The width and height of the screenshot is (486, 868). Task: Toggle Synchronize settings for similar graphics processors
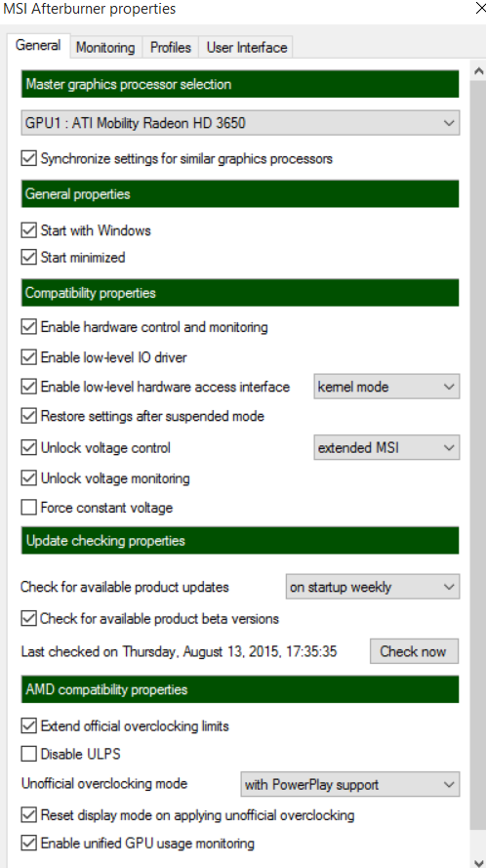coord(28,159)
